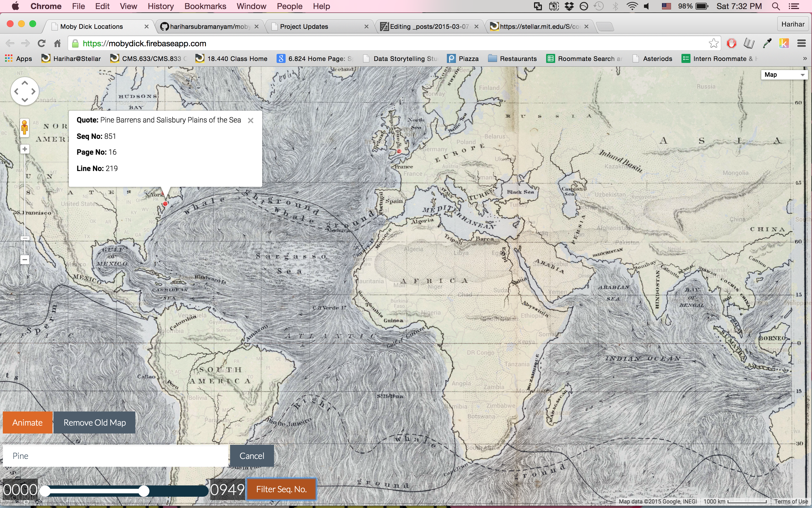Switch to the hariharsubramanyam GitHub tab

click(x=209, y=27)
